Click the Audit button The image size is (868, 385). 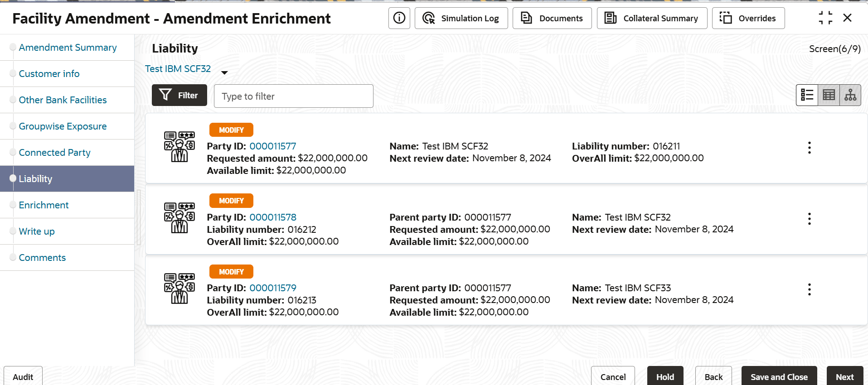click(x=23, y=376)
